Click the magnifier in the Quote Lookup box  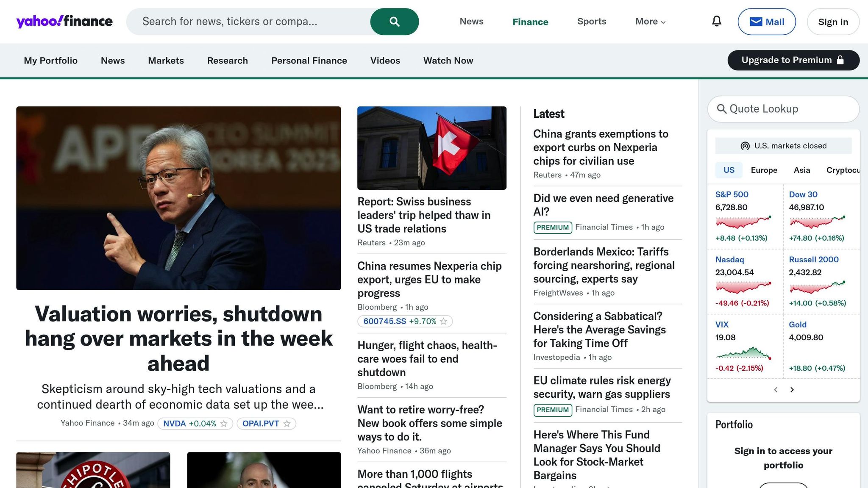pyautogui.click(x=722, y=109)
